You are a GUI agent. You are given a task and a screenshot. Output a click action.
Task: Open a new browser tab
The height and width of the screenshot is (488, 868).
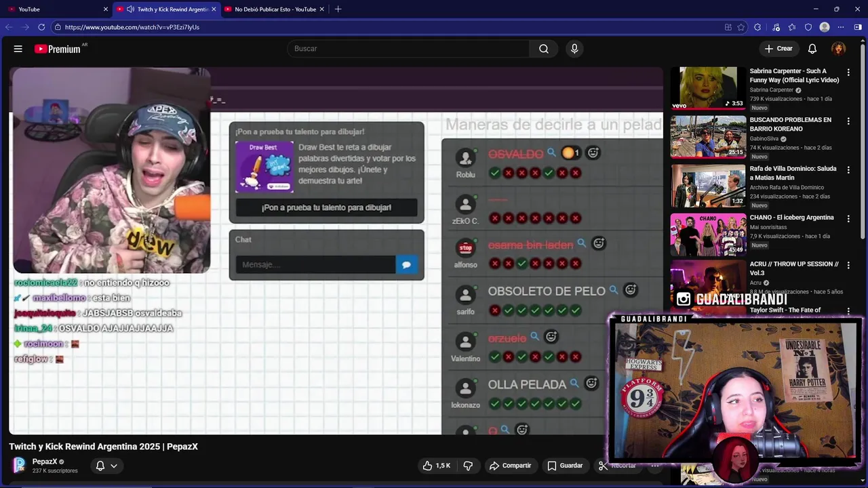pos(338,9)
